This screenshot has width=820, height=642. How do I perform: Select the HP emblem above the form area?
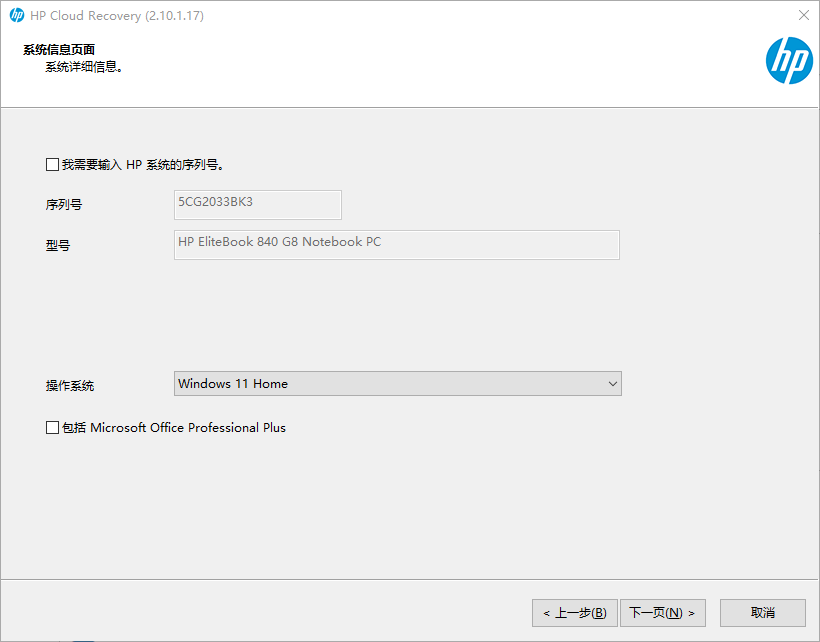(x=788, y=61)
